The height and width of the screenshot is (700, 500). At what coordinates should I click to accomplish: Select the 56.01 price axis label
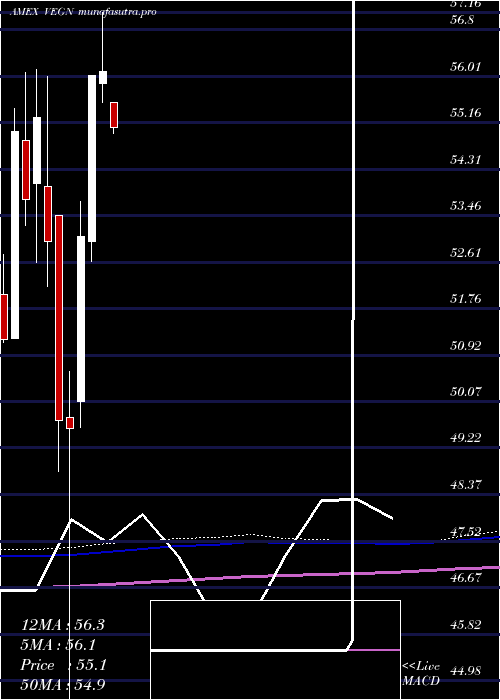tap(466, 67)
